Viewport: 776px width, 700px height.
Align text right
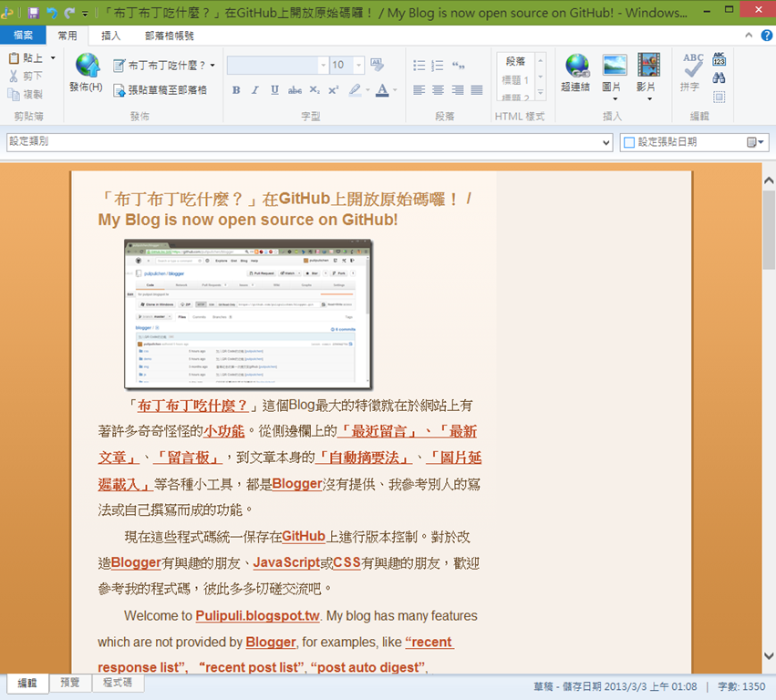coord(457,90)
